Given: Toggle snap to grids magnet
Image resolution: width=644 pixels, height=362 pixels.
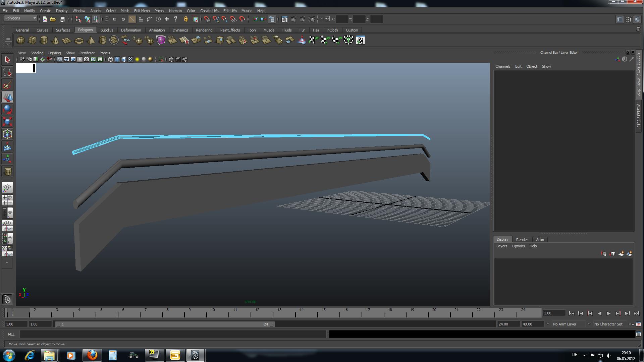Looking at the screenshot, I should pos(207,19).
